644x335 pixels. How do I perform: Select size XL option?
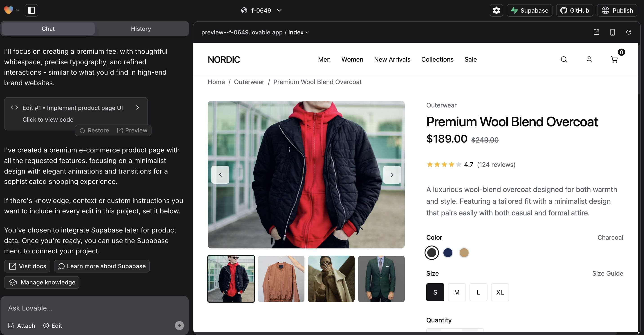pyautogui.click(x=500, y=292)
